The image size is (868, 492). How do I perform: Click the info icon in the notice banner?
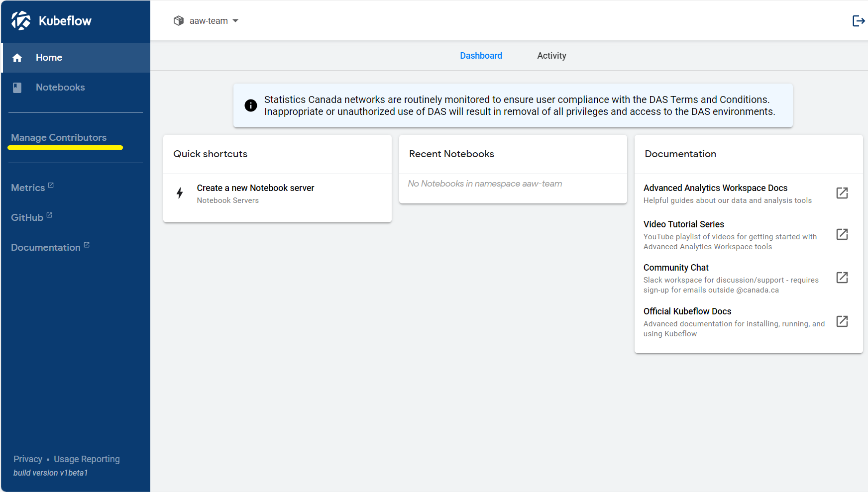coord(251,105)
